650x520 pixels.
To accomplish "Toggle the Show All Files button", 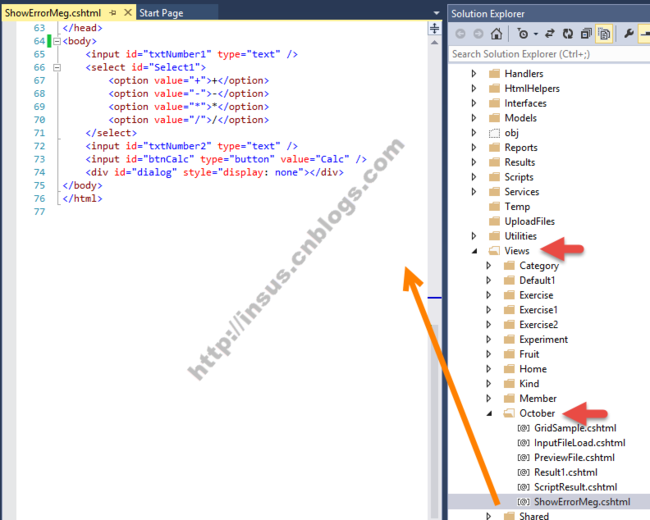I will point(604,34).
